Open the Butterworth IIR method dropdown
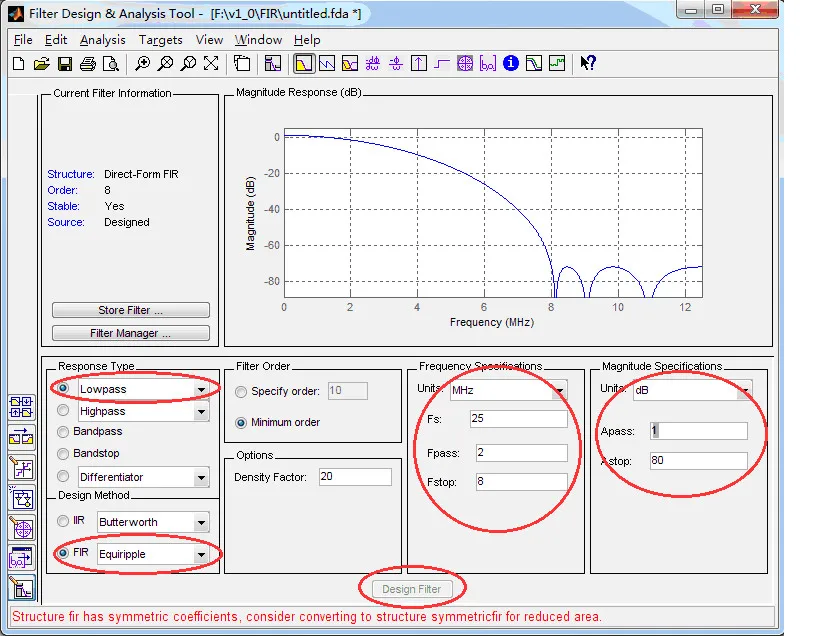The image size is (819, 636). coord(201,523)
